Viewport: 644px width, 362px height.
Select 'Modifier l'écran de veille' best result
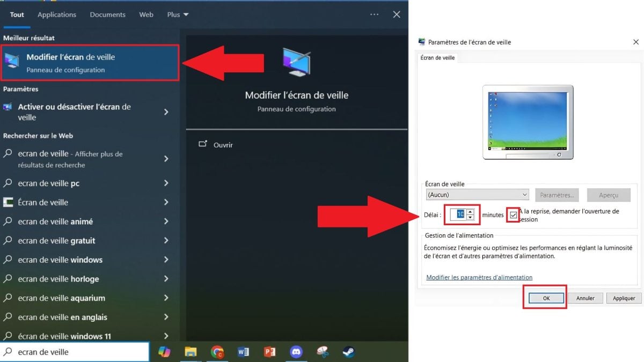90,63
